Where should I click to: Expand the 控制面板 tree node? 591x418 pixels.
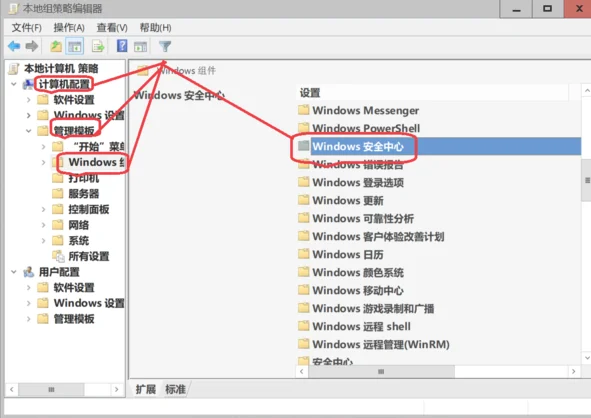coord(43,209)
